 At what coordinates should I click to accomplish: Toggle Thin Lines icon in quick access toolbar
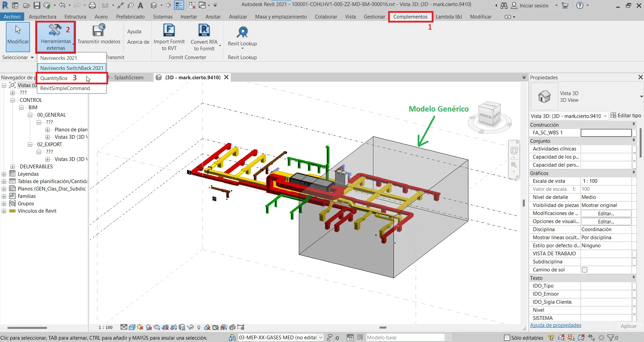[x=179, y=5]
